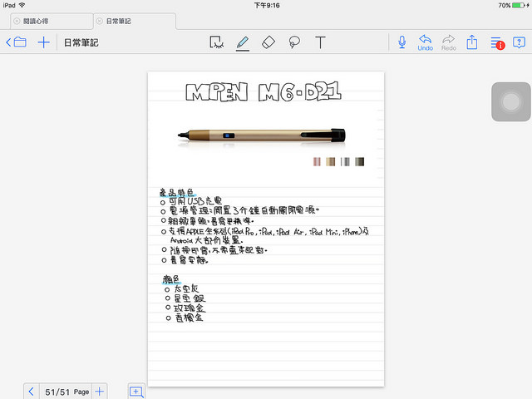Tap the 顏色 underlined heading
532x399 pixels.
tap(171, 279)
